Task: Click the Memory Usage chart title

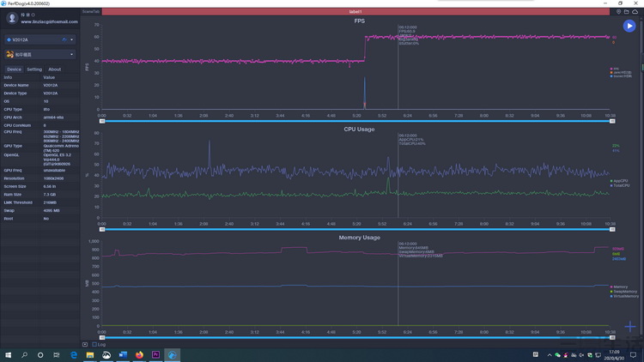Action: [360, 238]
